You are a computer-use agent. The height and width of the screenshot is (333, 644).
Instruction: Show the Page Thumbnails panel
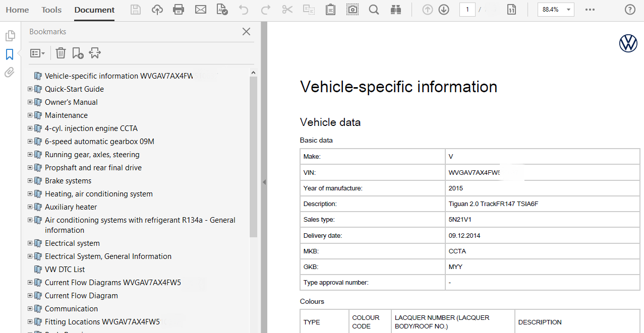[10, 36]
